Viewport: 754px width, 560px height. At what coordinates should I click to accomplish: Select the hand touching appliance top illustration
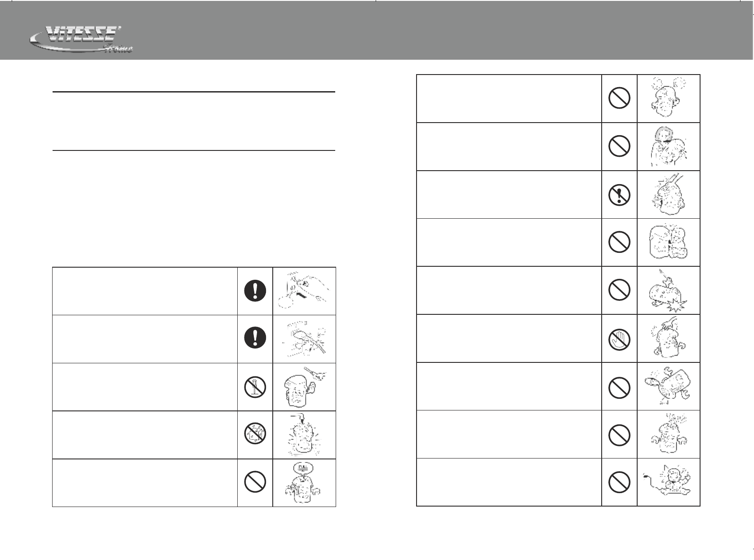pos(668,339)
